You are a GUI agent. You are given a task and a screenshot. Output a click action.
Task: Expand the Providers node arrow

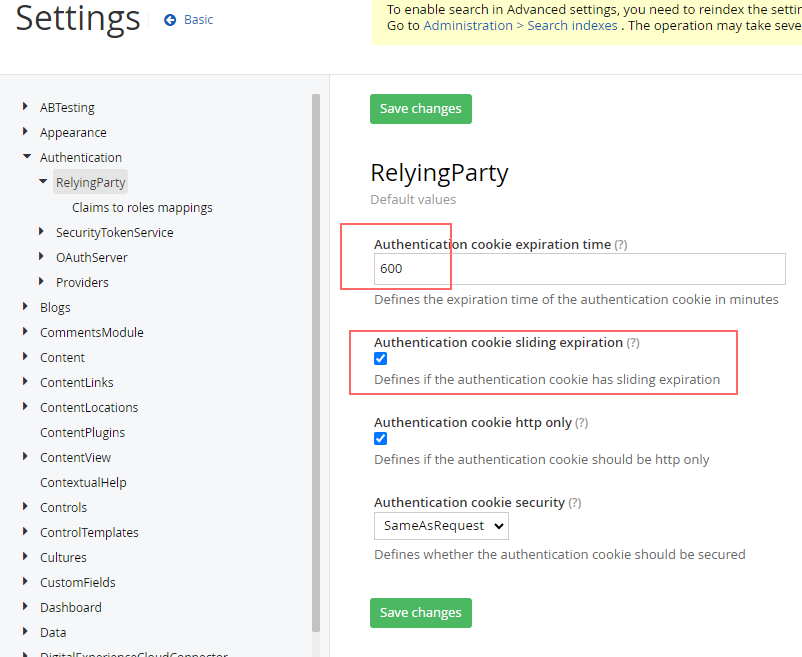pyautogui.click(x=42, y=282)
